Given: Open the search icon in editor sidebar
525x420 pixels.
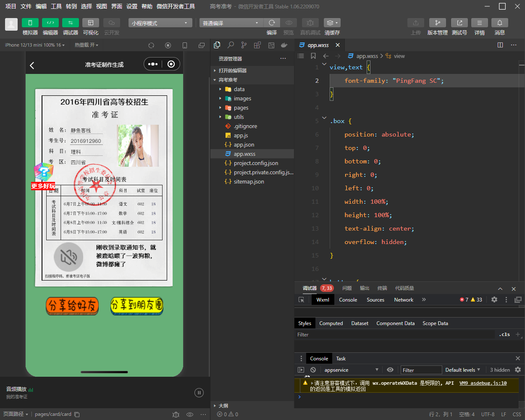Looking at the screenshot, I should pyautogui.click(x=231, y=45).
